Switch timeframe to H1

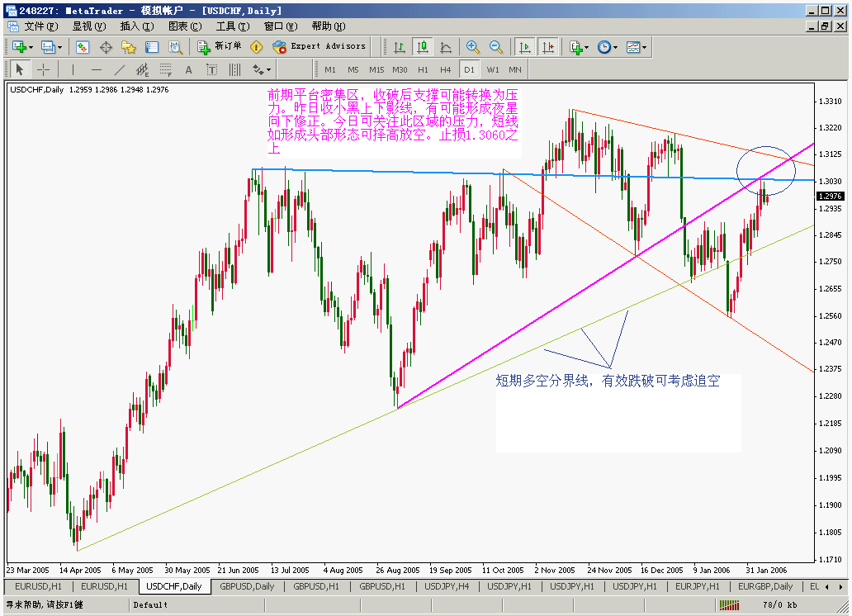pos(423,69)
